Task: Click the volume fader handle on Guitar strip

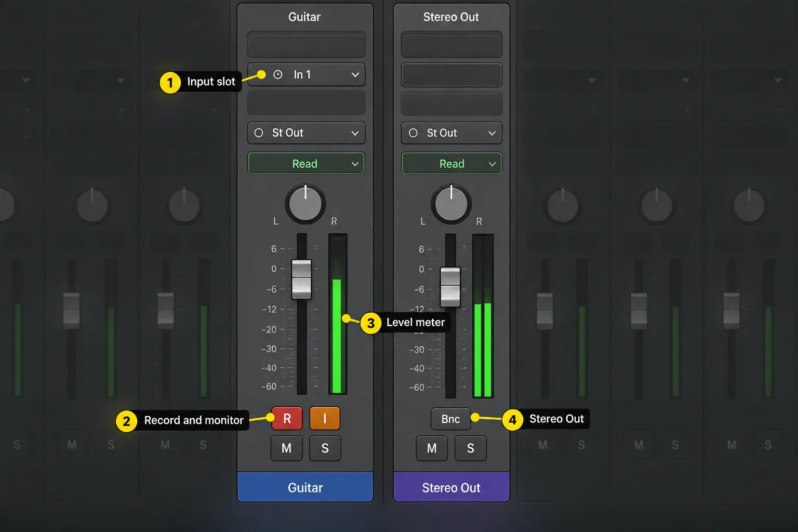Action: point(301,280)
